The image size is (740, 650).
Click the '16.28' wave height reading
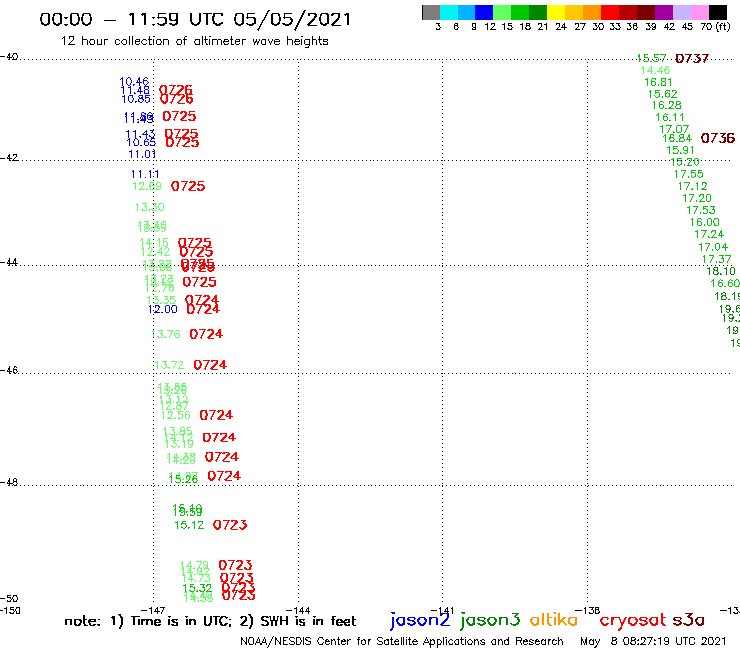(666, 105)
